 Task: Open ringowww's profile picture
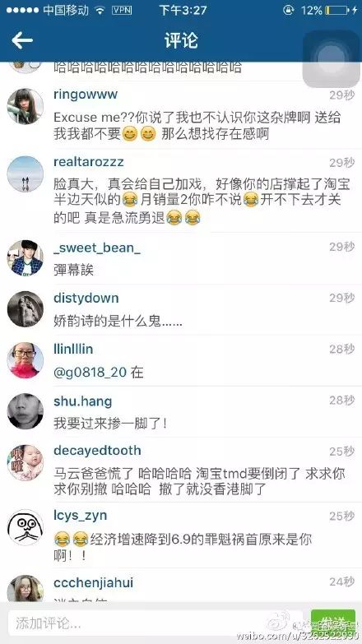25,106
